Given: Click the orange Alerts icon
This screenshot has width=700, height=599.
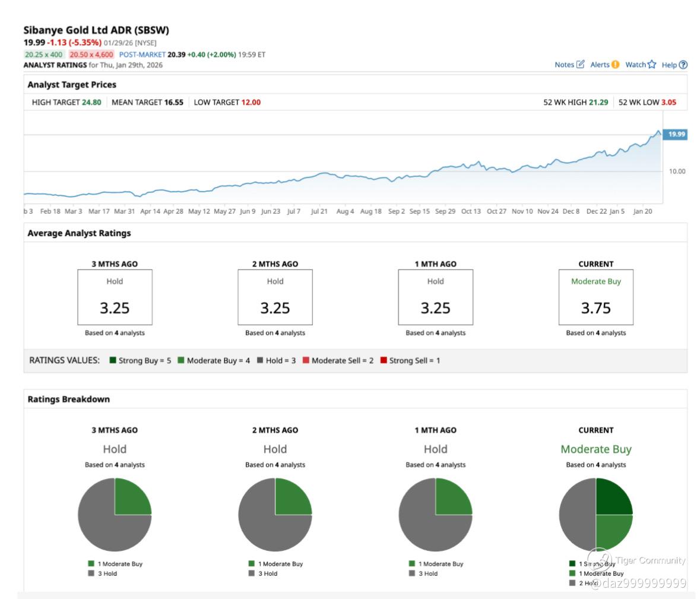Looking at the screenshot, I should tap(615, 65).
